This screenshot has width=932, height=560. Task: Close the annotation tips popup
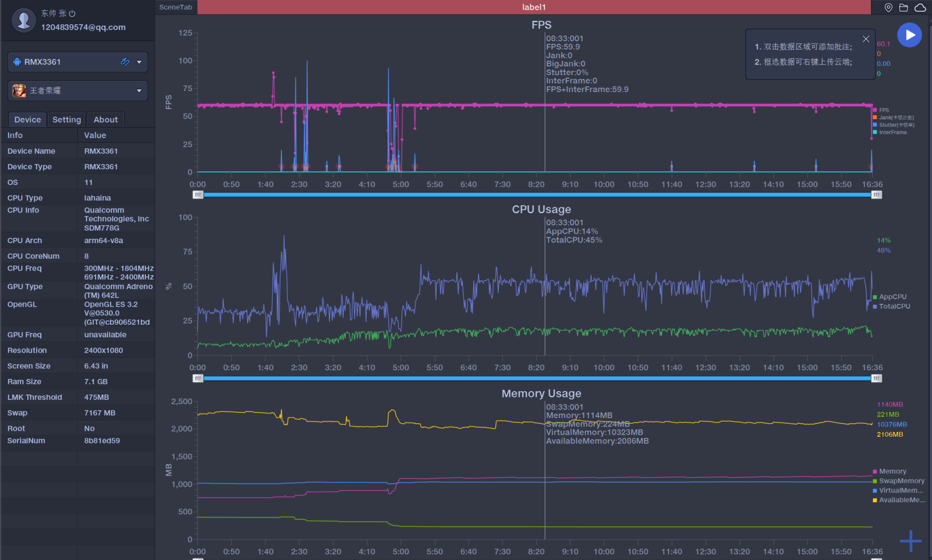pos(866,39)
